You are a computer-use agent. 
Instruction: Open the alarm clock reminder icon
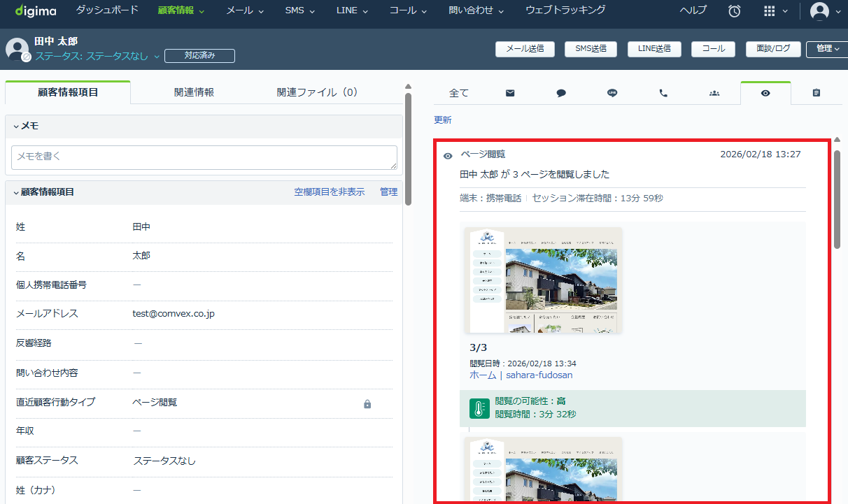[735, 11]
